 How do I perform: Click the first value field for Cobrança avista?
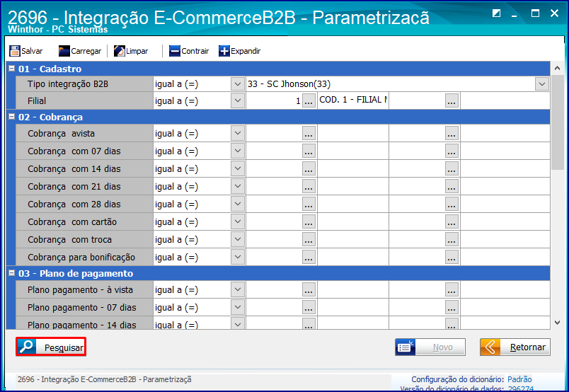click(274, 134)
